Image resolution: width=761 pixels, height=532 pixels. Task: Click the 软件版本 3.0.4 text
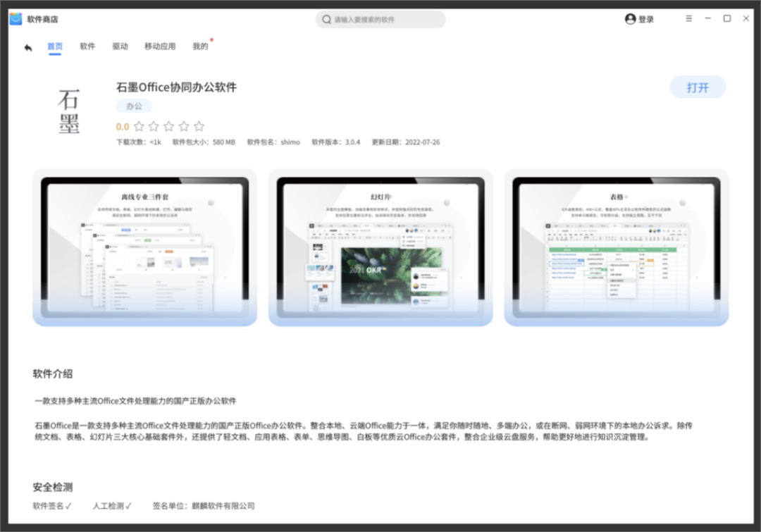coord(336,142)
